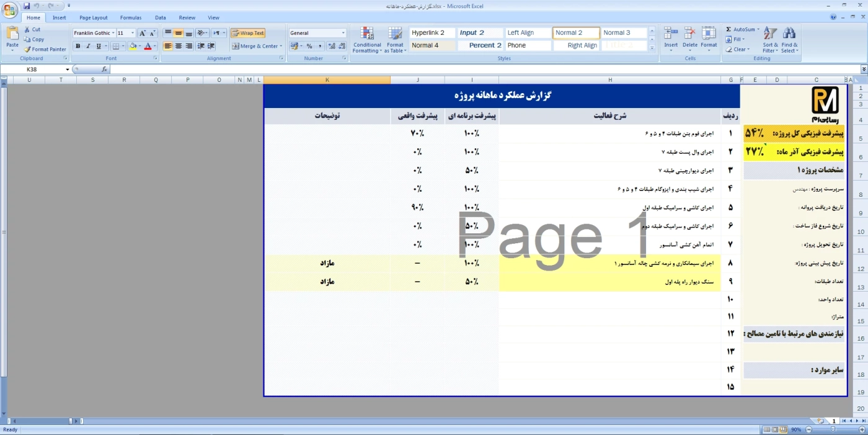Apply Percent Style format
This screenshot has height=435, width=868.
pyautogui.click(x=309, y=46)
